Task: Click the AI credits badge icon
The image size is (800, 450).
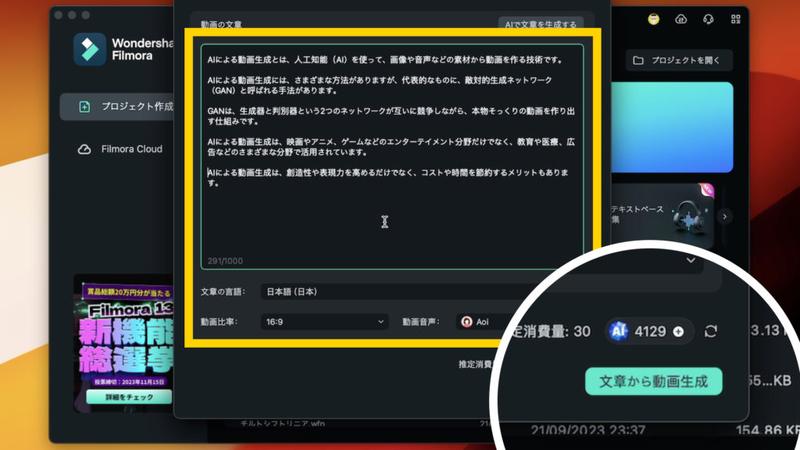Action: tap(618, 331)
